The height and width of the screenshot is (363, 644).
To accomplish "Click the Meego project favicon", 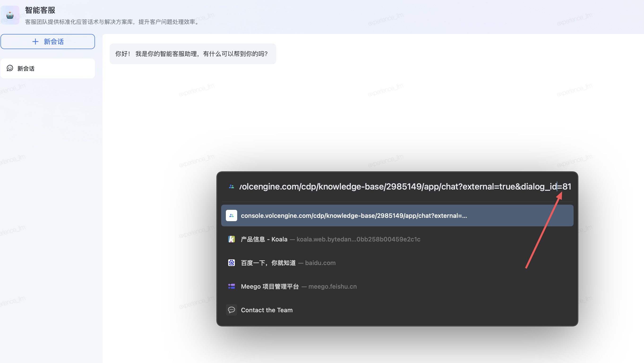I will [x=231, y=286].
